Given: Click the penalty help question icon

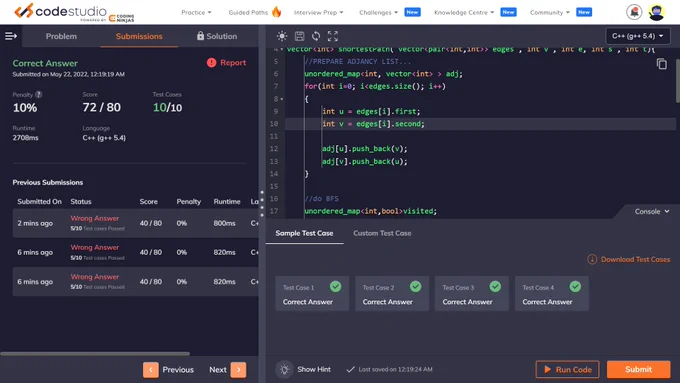Looking at the screenshot, I should [x=39, y=94].
